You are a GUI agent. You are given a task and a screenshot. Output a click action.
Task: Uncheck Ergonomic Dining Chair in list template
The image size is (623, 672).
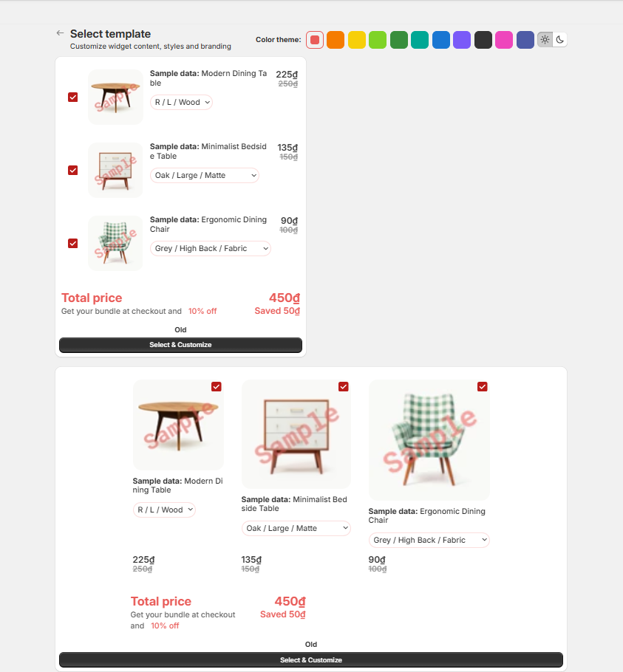click(73, 244)
